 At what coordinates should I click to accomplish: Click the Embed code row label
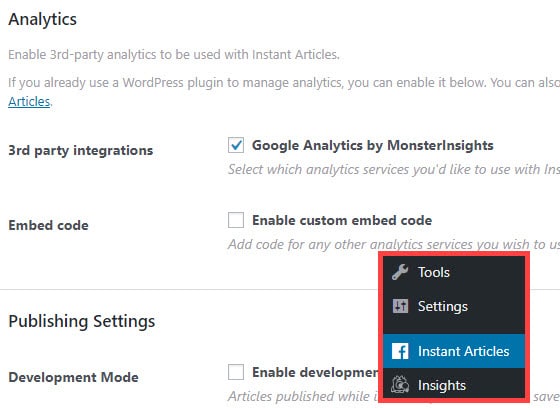point(48,225)
